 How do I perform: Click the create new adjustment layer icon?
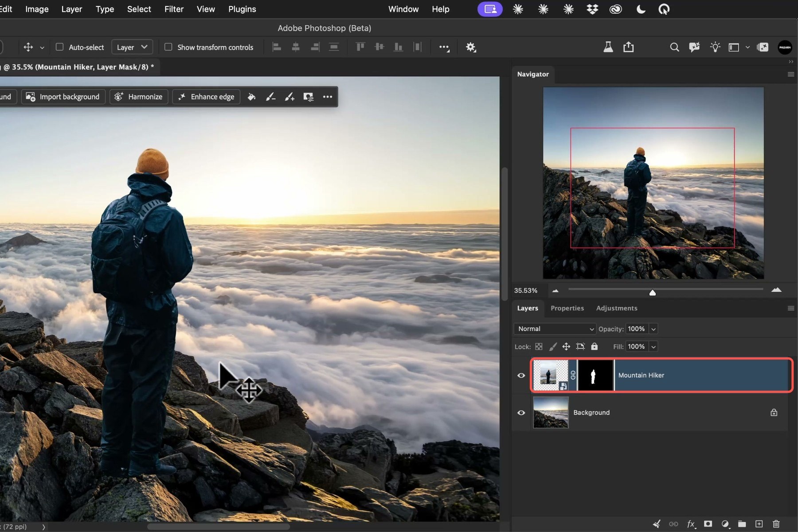(725, 524)
